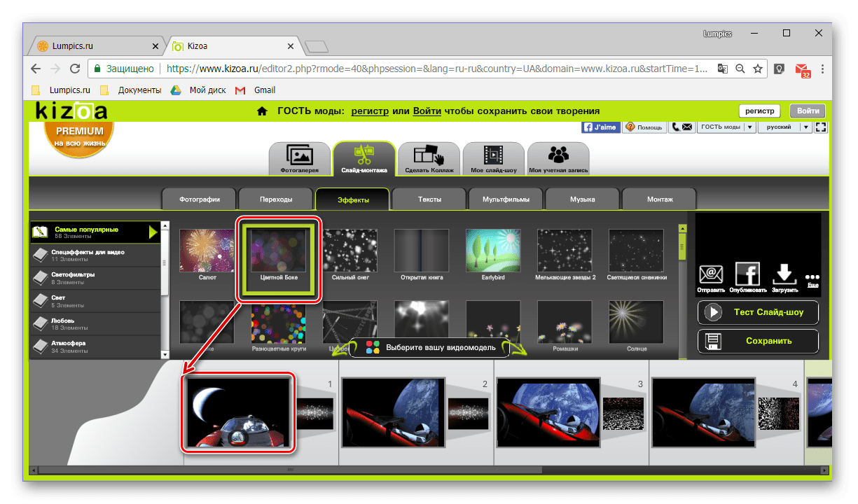The width and height of the screenshot is (858, 504).
Task: Select the Мелькающие звезды 2 effect thumbnail
Action: (x=565, y=251)
